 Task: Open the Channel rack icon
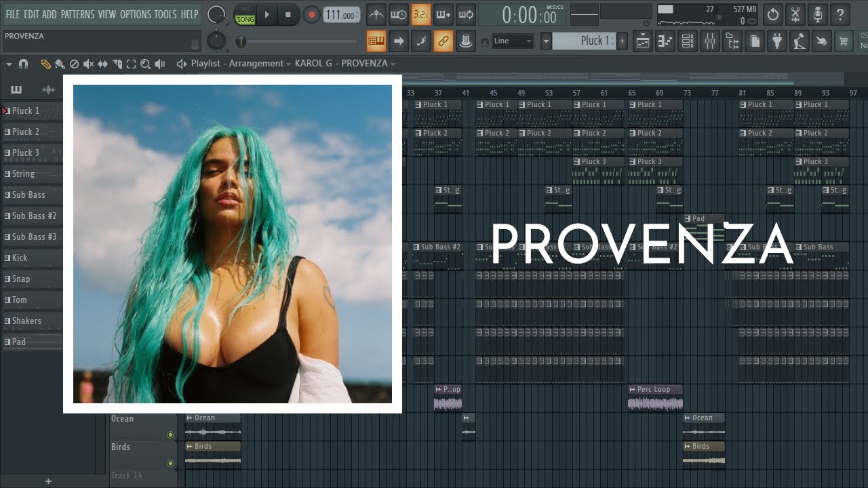tap(688, 41)
